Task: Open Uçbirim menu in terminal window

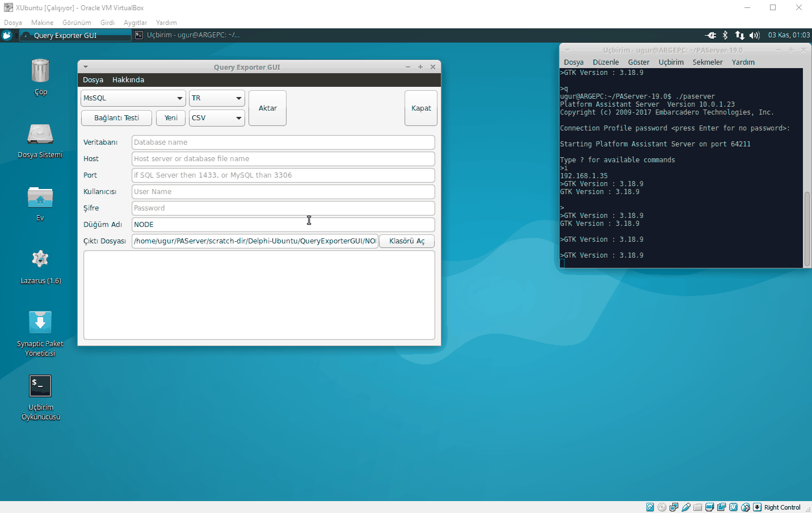Action: pos(671,62)
